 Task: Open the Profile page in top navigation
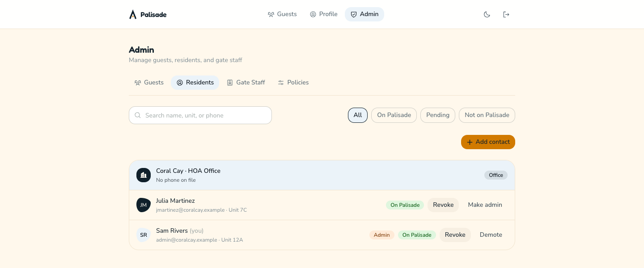[x=324, y=14]
